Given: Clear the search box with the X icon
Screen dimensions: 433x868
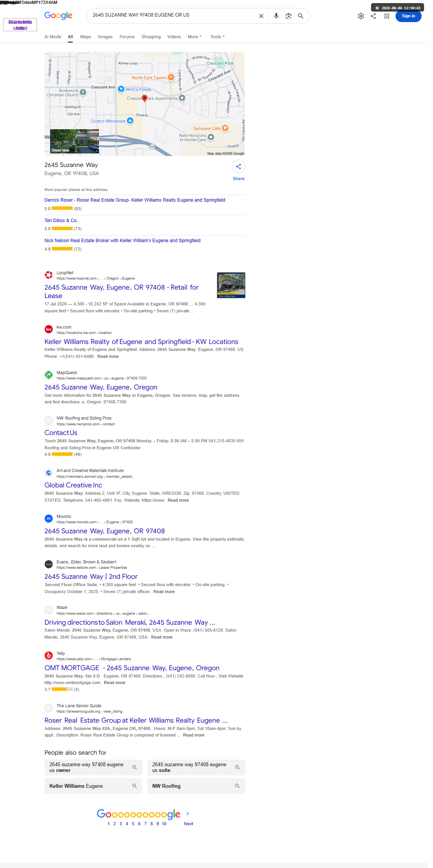Looking at the screenshot, I should tap(261, 16).
